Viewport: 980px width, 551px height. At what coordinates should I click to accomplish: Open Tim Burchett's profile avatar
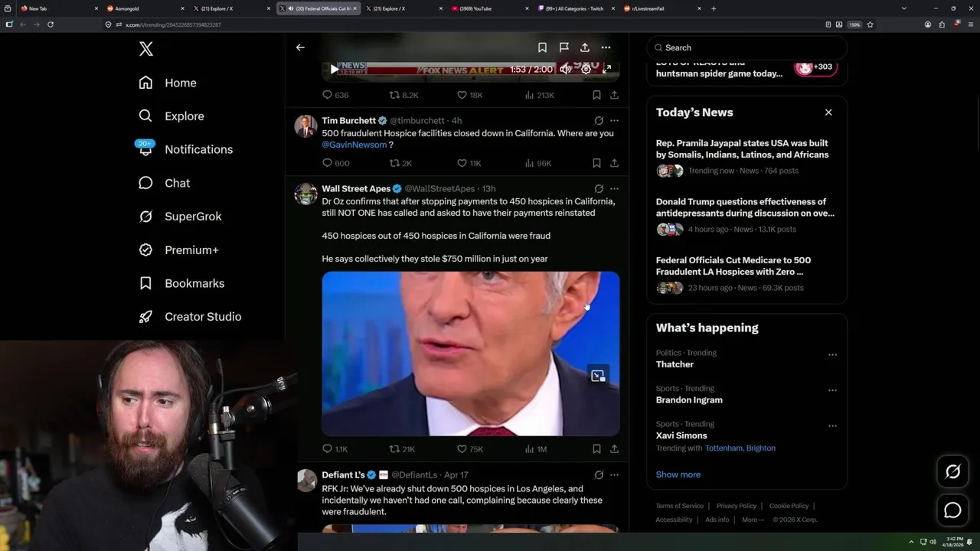[305, 126]
